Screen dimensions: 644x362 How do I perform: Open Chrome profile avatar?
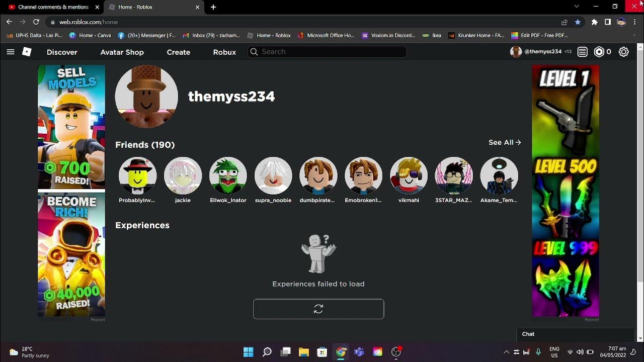pos(621,22)
